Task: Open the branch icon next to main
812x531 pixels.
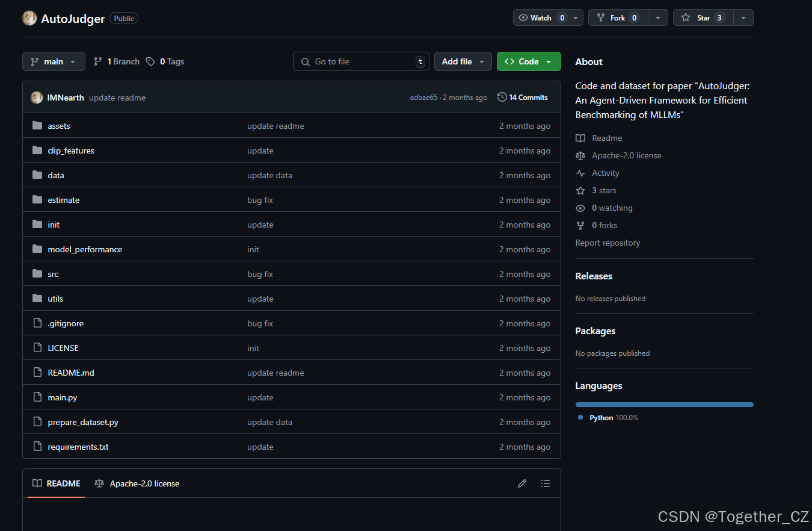Action: 35,61
